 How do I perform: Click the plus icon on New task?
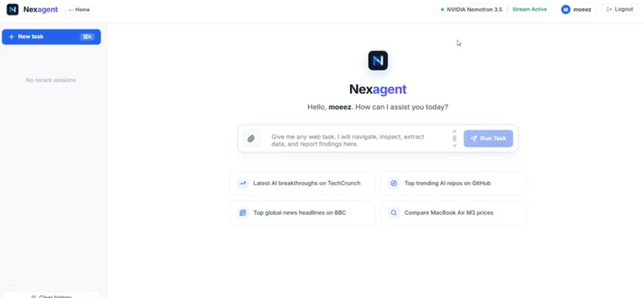tap(11, 37)
